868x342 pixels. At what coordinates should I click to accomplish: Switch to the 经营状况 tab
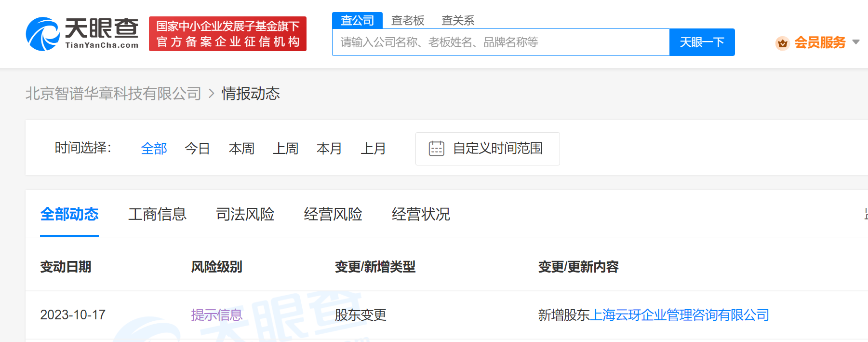[421, 214]
